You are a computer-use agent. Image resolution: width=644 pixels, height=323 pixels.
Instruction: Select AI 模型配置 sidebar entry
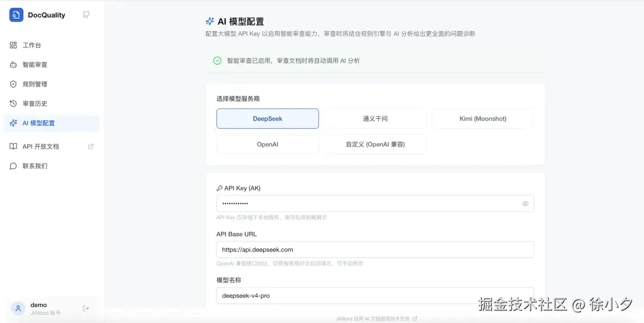click(52, 123)
